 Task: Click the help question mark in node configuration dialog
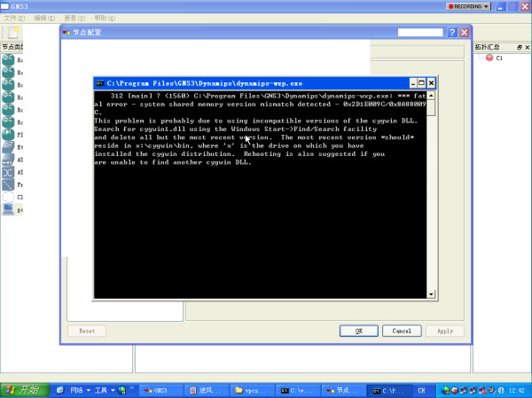click(x=452, y=32)
